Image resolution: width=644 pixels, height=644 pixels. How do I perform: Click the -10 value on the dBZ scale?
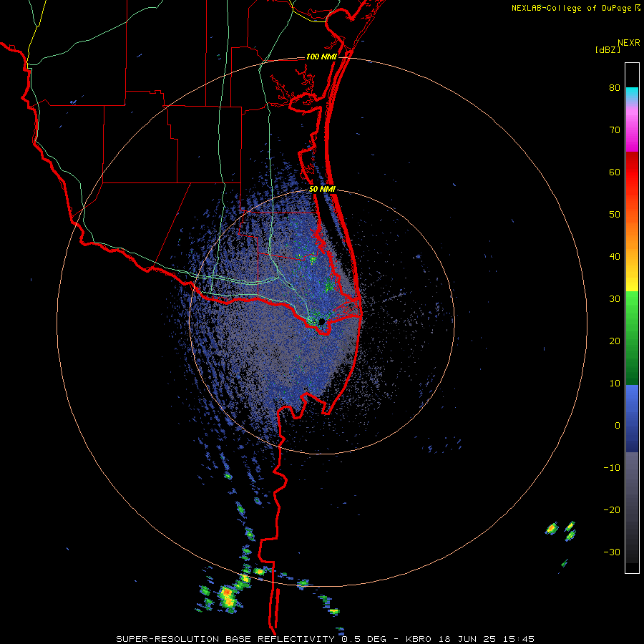click(612, 468)
